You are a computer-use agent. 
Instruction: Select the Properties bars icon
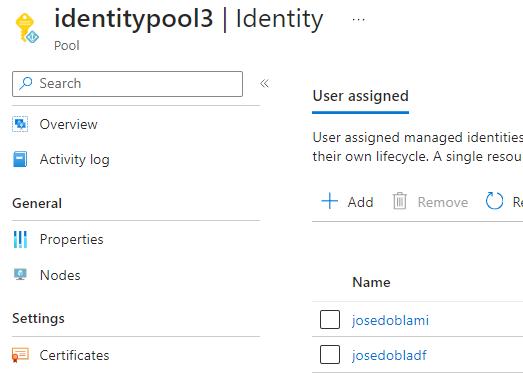tap(20, 240)
